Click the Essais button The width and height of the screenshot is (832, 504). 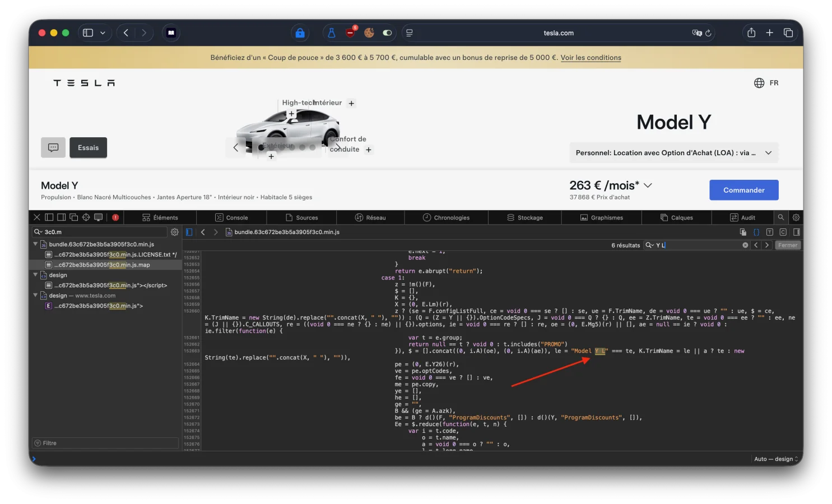click(x=89, y=148)
